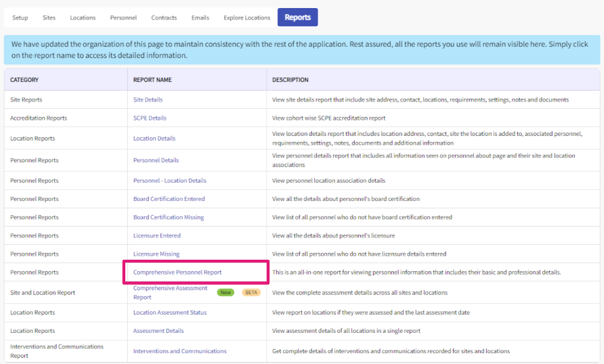Open the Comprehensive Personnel Report link
Screen dimensions: 604x364
tap(177, 272)
